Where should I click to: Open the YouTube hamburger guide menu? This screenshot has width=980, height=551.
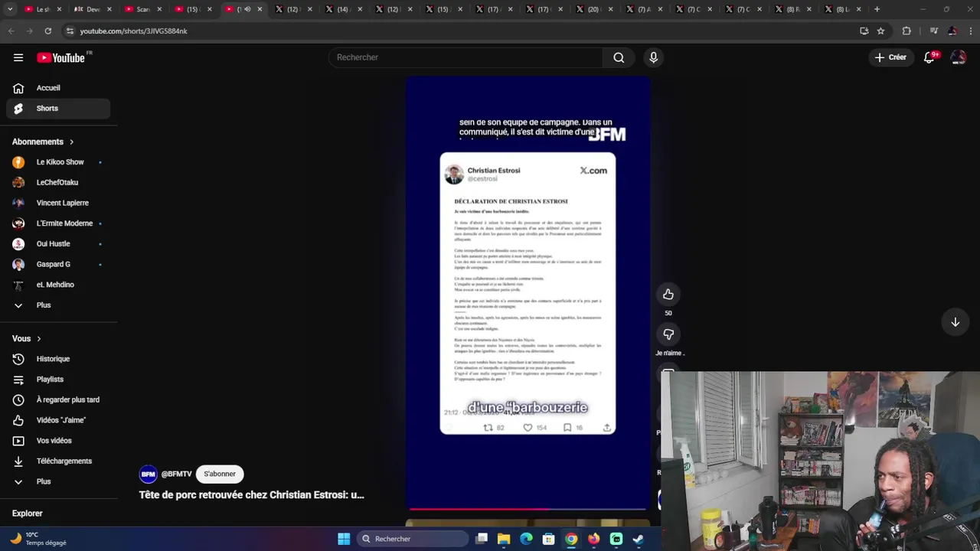18,57
